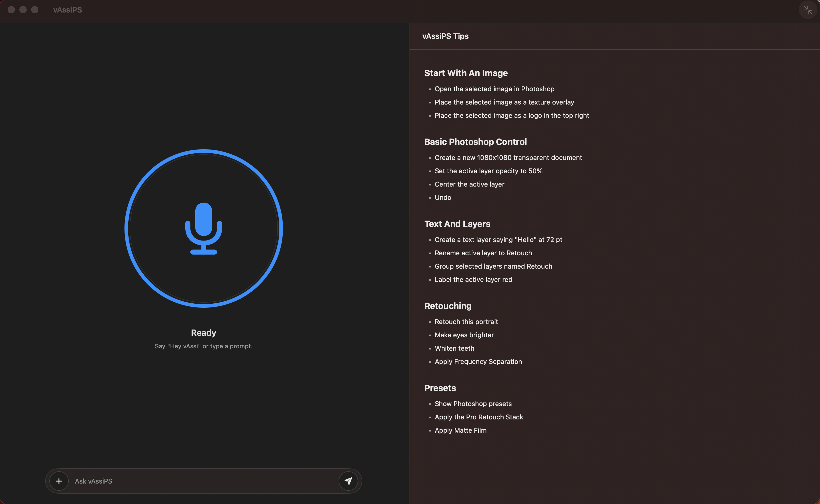This screenshot has width=820, height=504.
Task: Select 'Place the selected image as a logo' tip
Action: click(x=512, y=116)
